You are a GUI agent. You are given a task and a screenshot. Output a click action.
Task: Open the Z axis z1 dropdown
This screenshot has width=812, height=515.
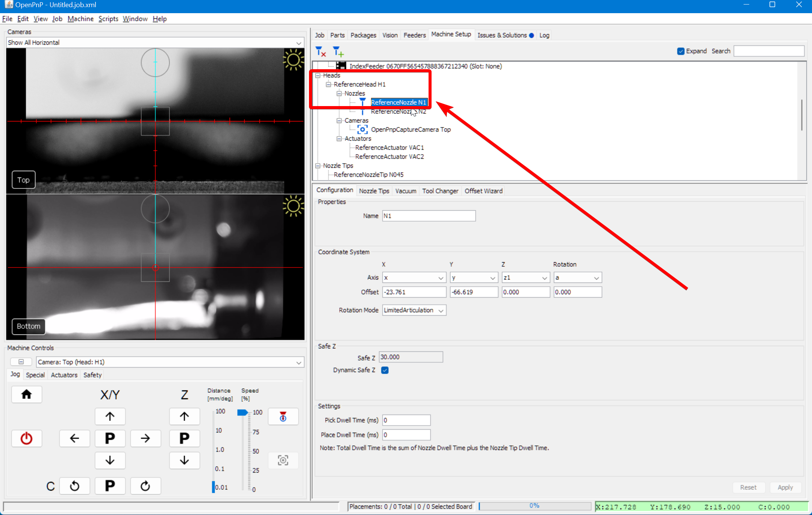(525, 278)
